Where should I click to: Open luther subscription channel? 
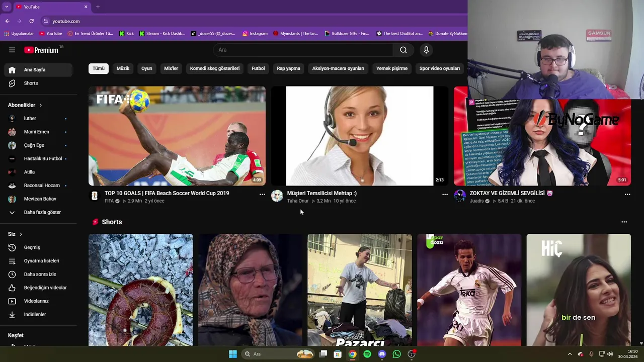click(39, 119)
